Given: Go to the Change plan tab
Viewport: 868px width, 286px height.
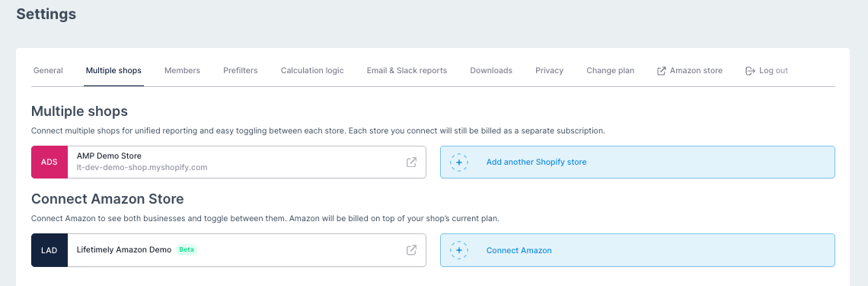Looking at the screenshot, I should (610, 70).
